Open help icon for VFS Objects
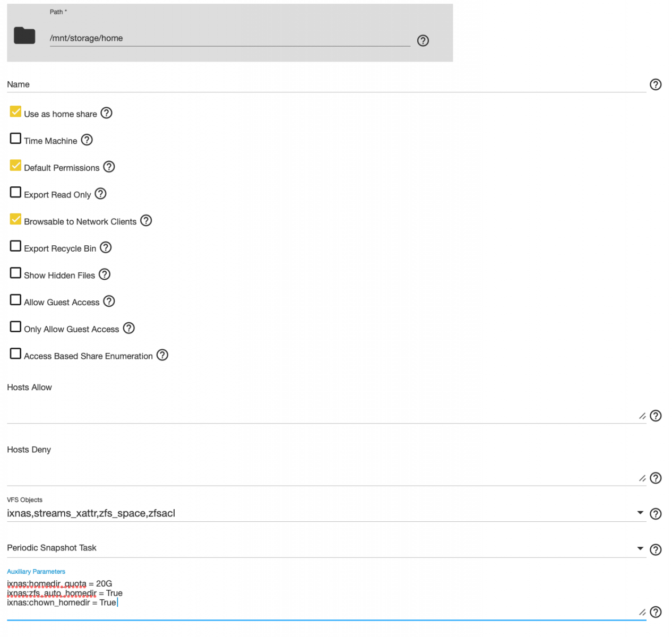672x637 pixels. [656, 514]
